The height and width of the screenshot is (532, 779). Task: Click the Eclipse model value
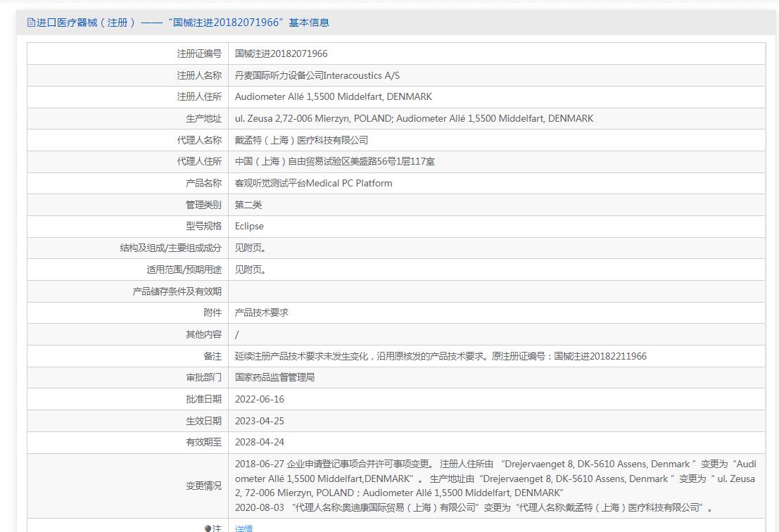[249, 227]
